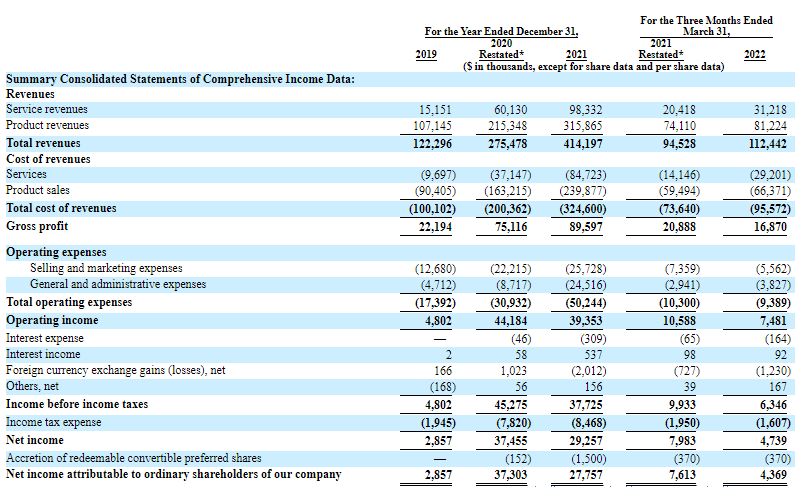This screenshot has height=494, width=806.
Task: Select 'For the Year Ended December 31,' header
Action: pos(501,31)
